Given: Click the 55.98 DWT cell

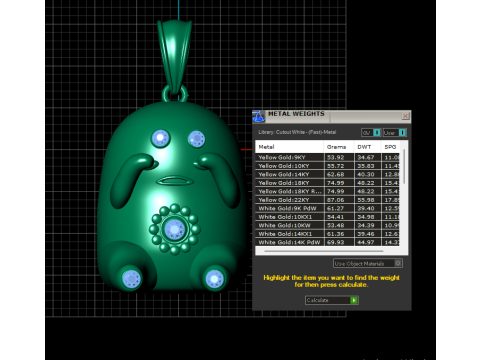Looking at the screenshot, I should pos(368,200).
